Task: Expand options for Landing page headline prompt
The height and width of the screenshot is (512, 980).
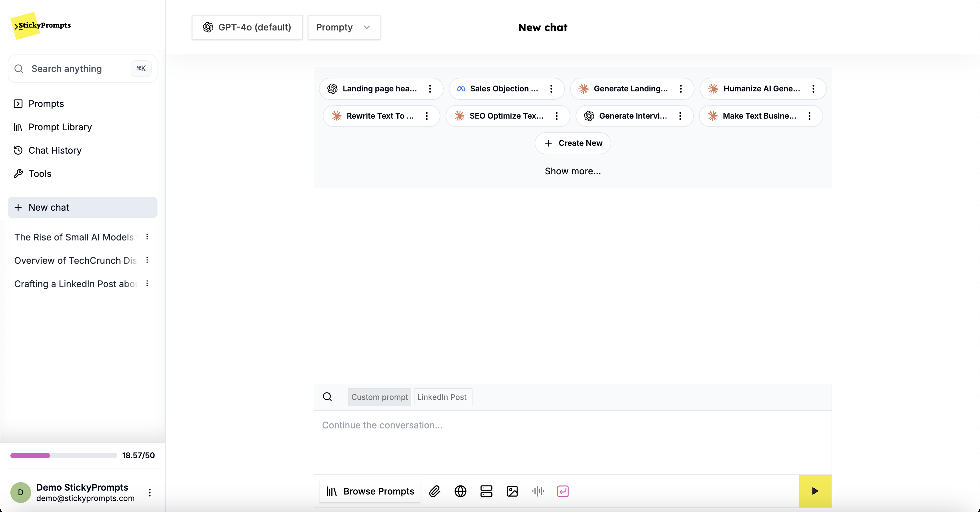Action: pyautogui.click(x=429, y=89)
